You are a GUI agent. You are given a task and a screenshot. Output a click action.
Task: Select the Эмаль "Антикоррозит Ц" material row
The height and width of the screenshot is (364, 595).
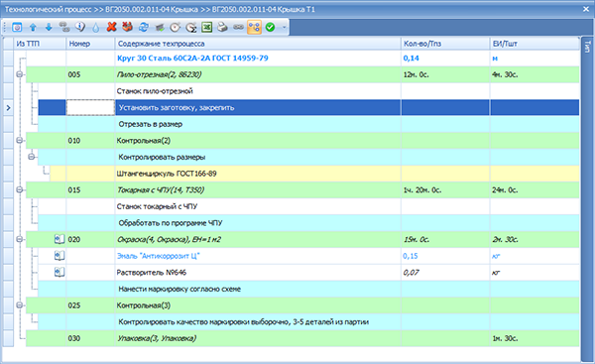(308, 256)
